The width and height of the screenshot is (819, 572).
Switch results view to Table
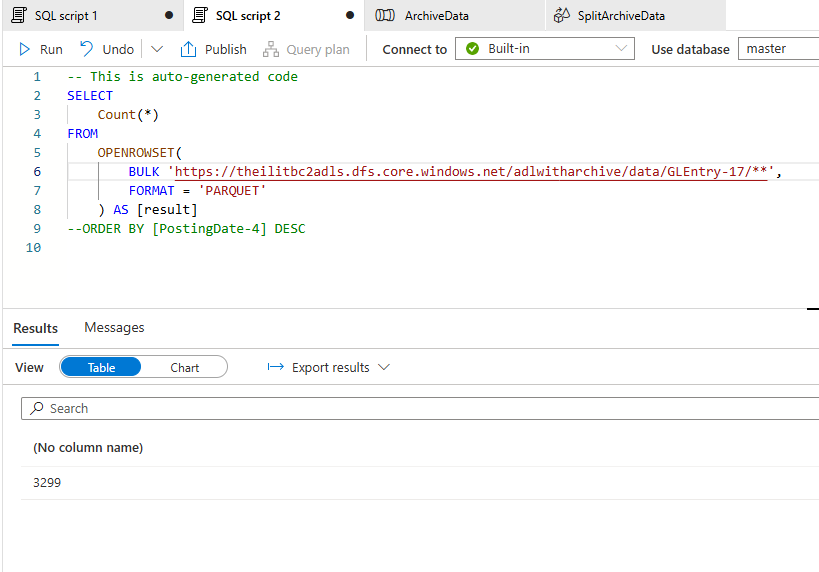coord(101,367)
